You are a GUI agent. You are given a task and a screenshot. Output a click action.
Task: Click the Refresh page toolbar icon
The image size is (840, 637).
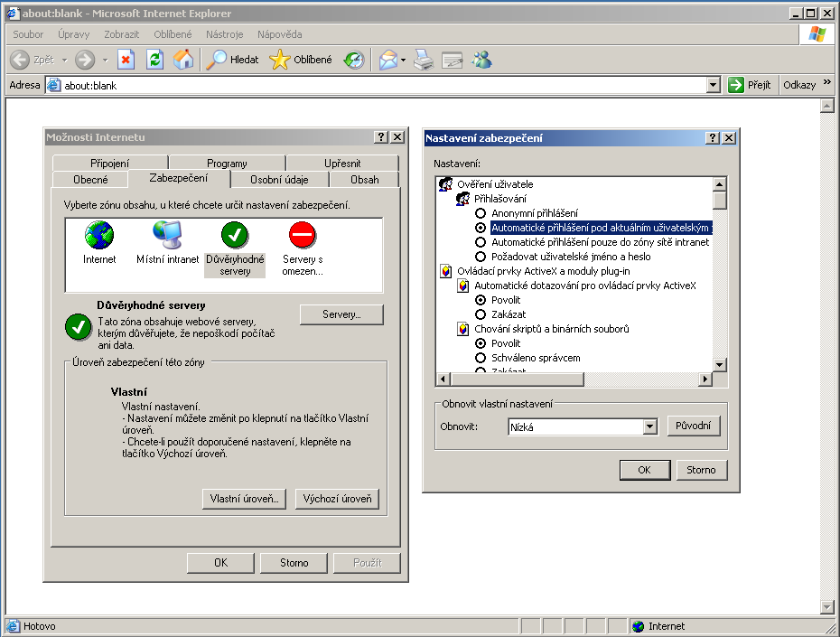pyautogui.click(x=154, y=60)
